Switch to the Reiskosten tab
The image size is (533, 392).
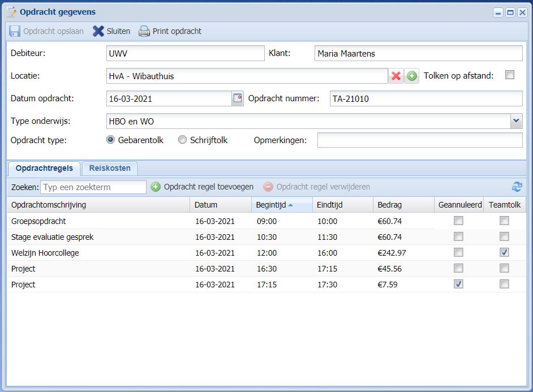tap(110, 168)
